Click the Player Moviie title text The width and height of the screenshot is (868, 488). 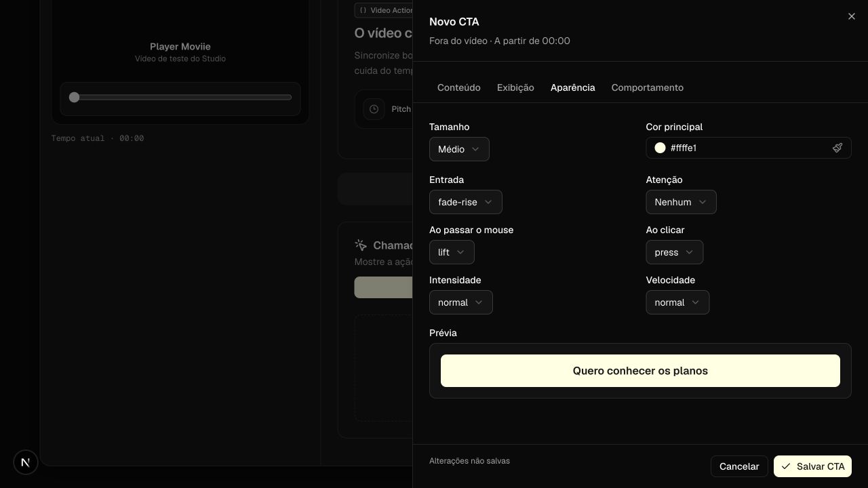[x=180, y=46]
